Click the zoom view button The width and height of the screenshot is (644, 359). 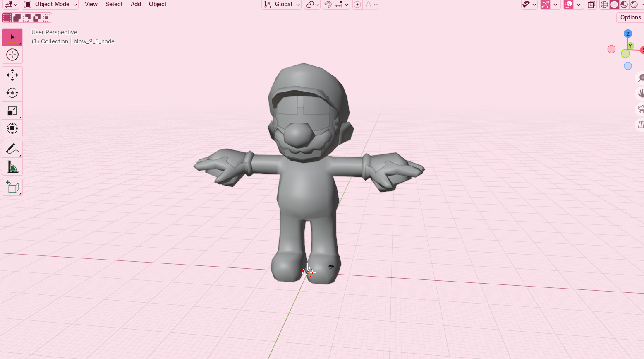(x=640, y=78)
